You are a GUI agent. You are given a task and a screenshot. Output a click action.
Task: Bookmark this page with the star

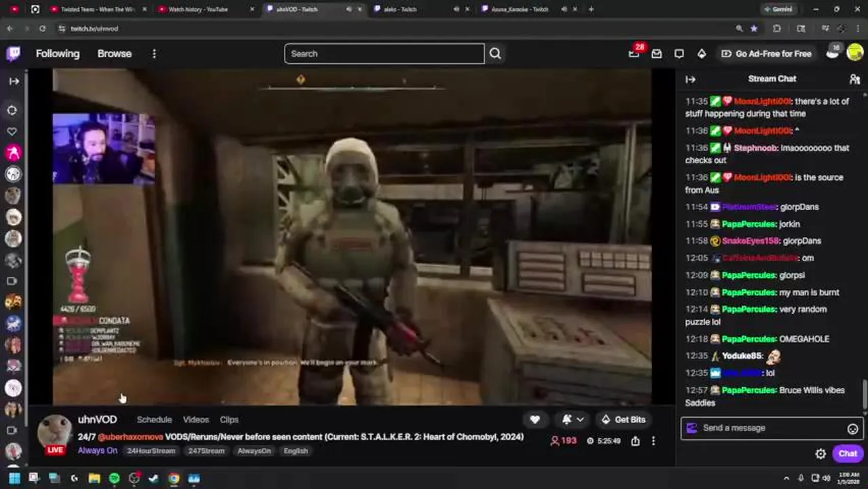[x=754, y=29]
